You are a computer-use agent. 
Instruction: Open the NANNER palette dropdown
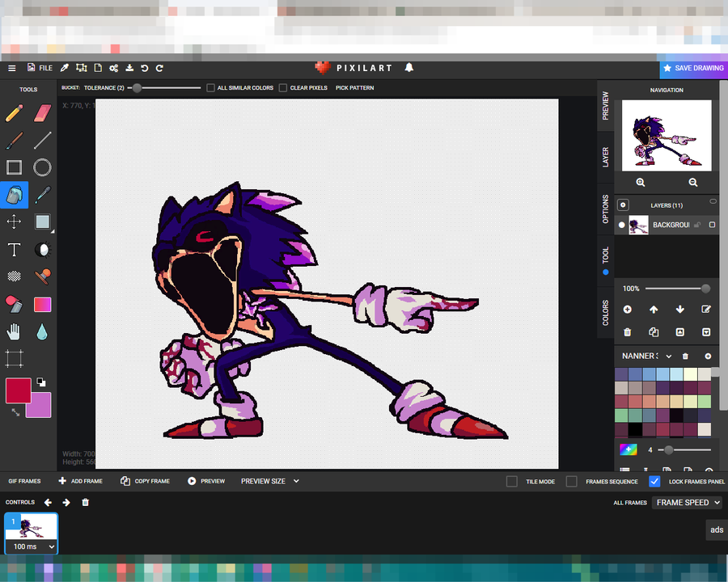[646, 356]
